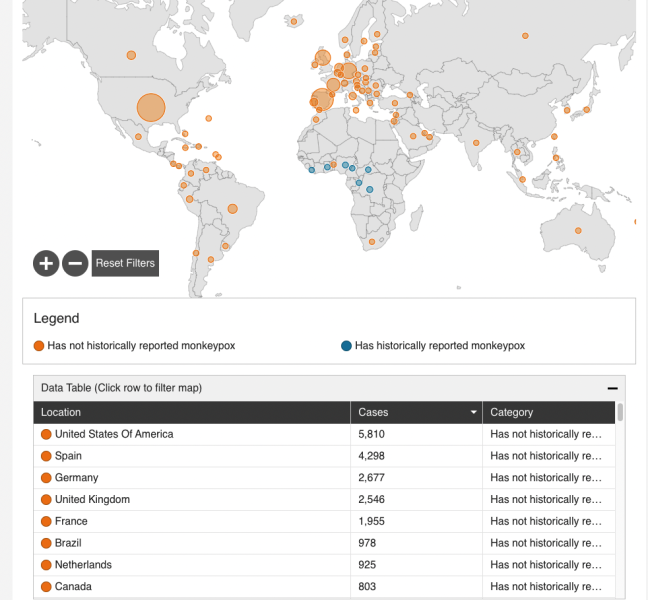The image size is (648, 600).
Task: Zoom out of the map with minus button
Action: click(75, 263)
